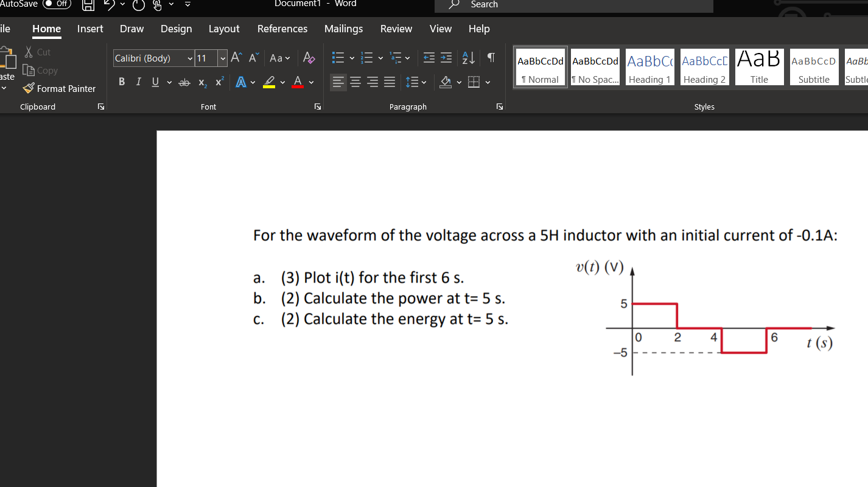Image resolution: width=868 pixels, height=487 pixels.
Task: Justify the text
Action: [x=390, y=82]
